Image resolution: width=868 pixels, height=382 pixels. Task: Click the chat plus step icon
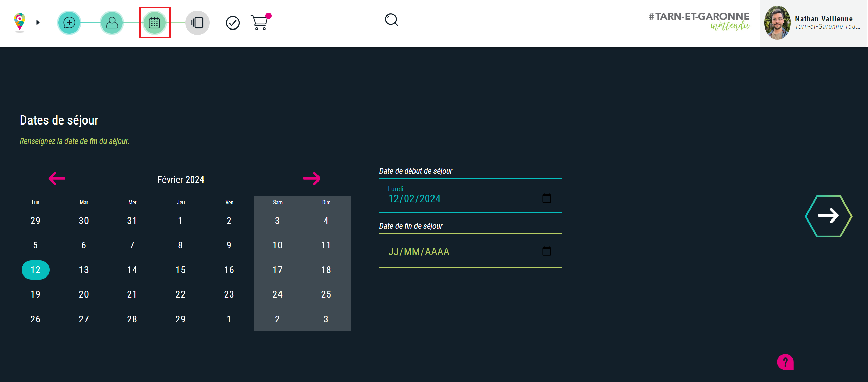69,23
